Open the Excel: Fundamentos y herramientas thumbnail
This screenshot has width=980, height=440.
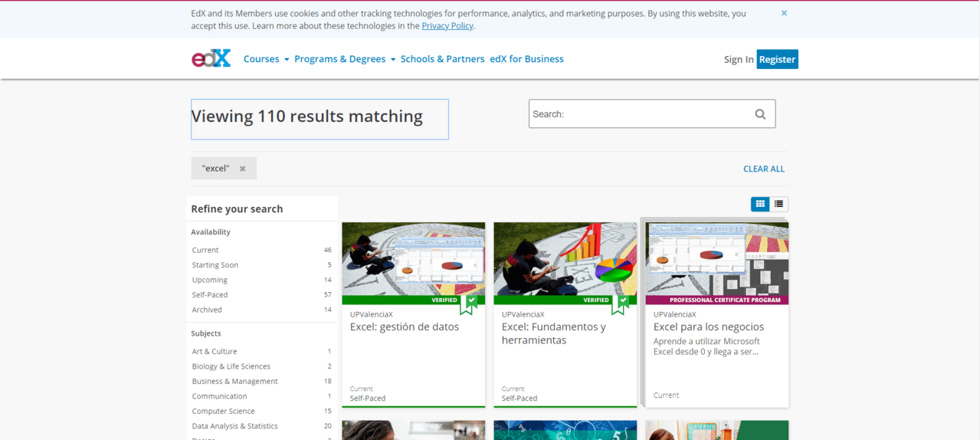[565, 258]
